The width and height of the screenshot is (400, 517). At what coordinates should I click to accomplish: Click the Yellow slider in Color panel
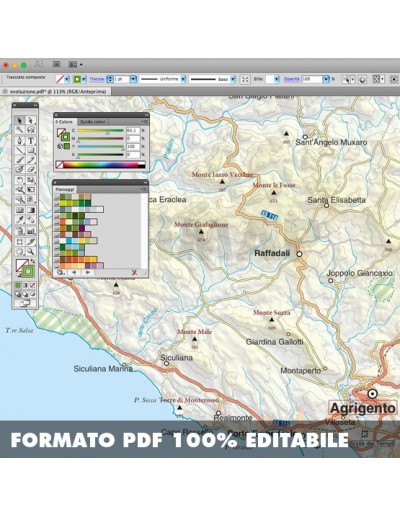coord(101,147)
